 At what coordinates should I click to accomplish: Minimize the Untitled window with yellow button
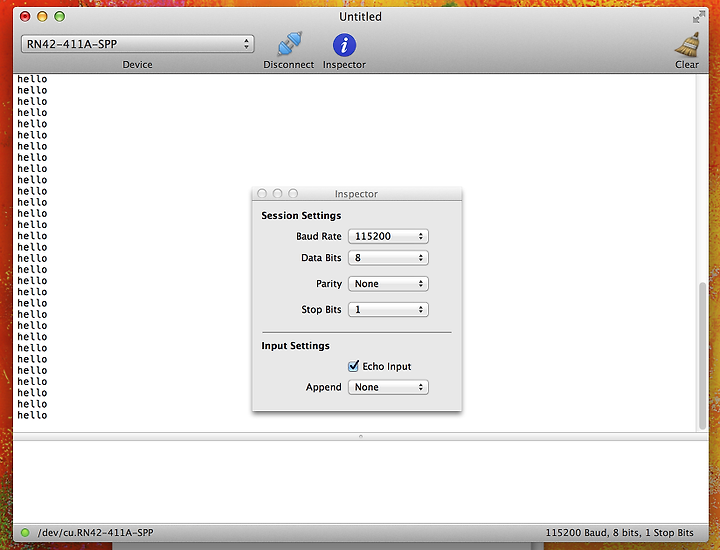coord(42,17)
